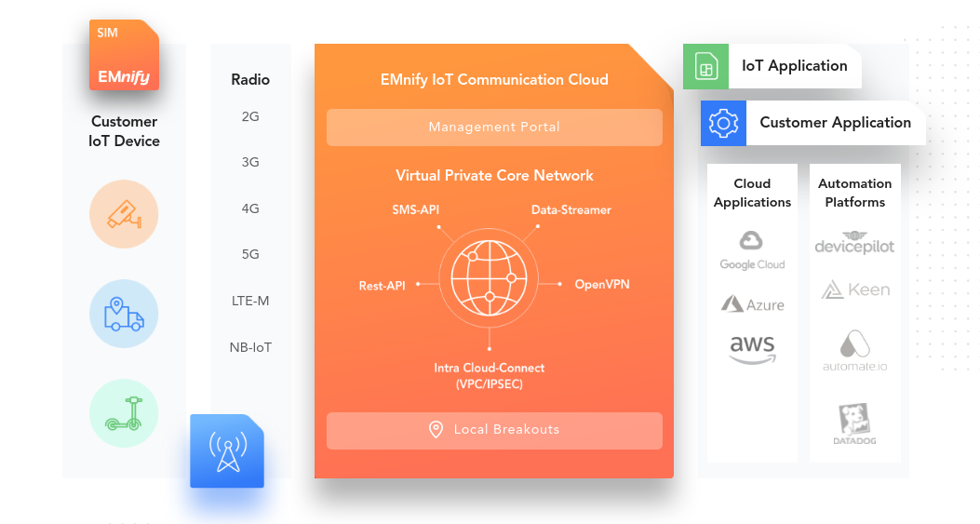
Task: Click the IoT Application label
Action: pos(795,66)
